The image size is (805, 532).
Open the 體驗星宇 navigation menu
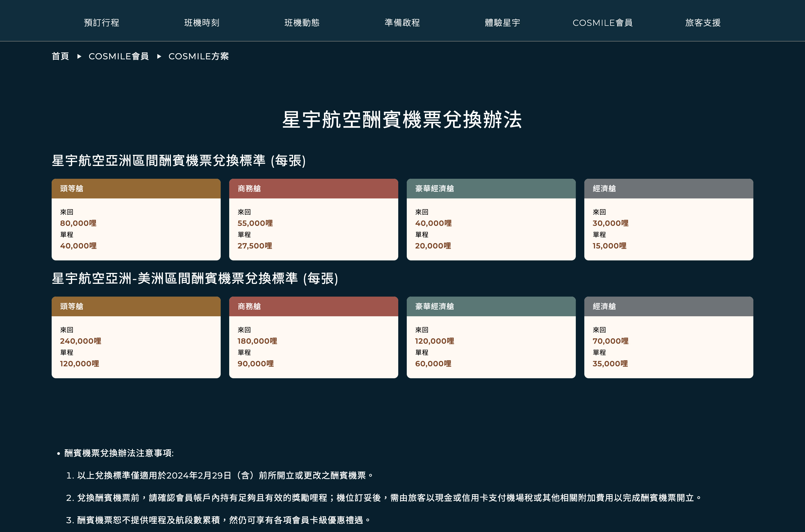tap(503, 23)
